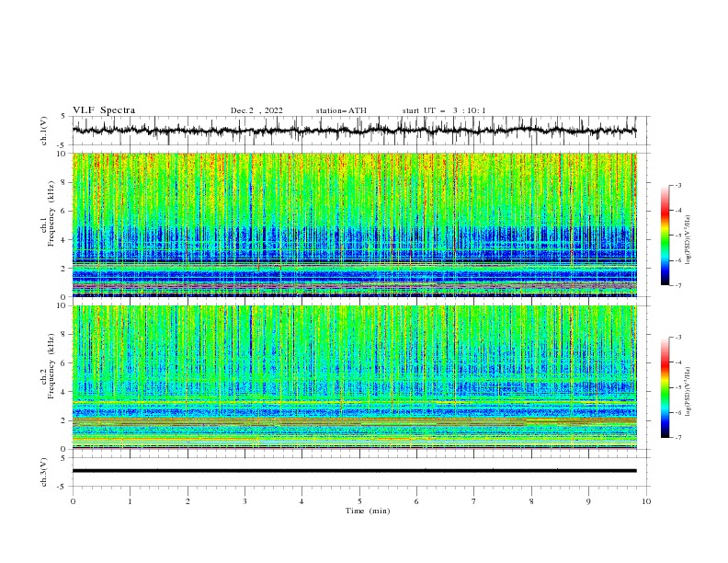Click the "4" minute tick label
The width and height of the screenshot is (728, 563).
pos(301,501)
